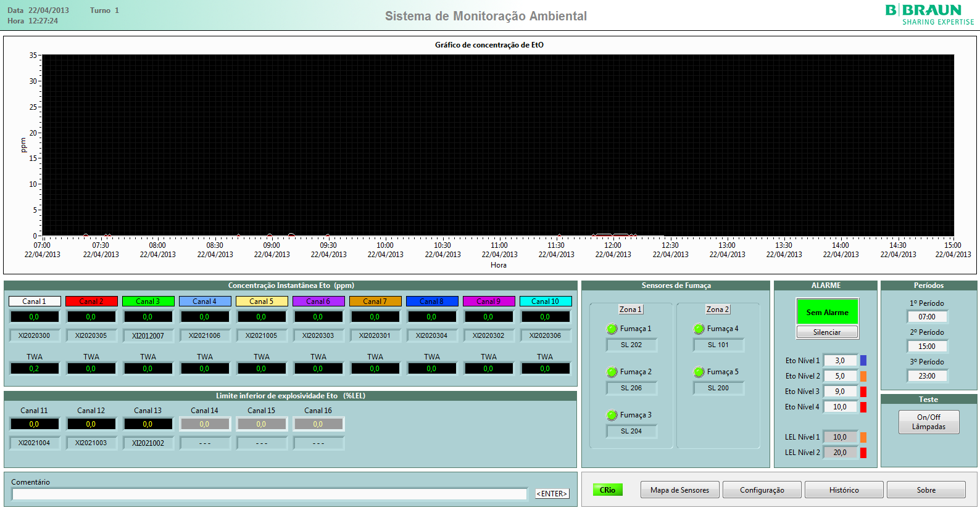Select the red Eto Nível 3 color swatch

coord(863,392)
